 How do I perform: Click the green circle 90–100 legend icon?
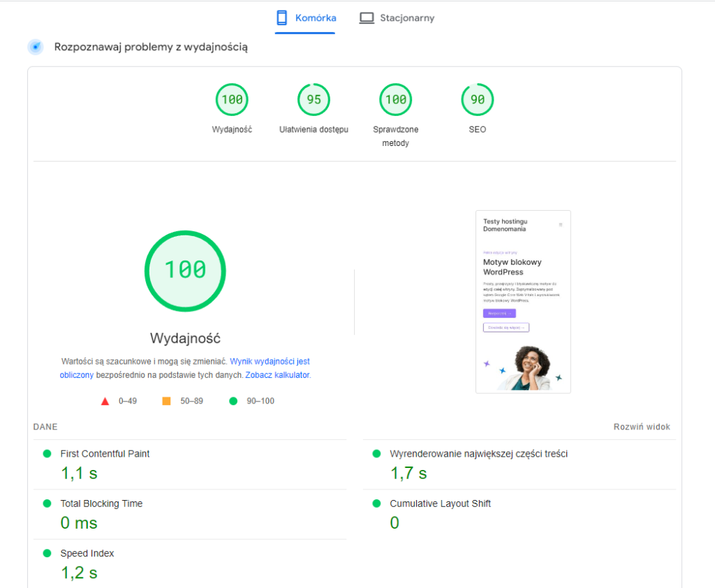point(233,402)
